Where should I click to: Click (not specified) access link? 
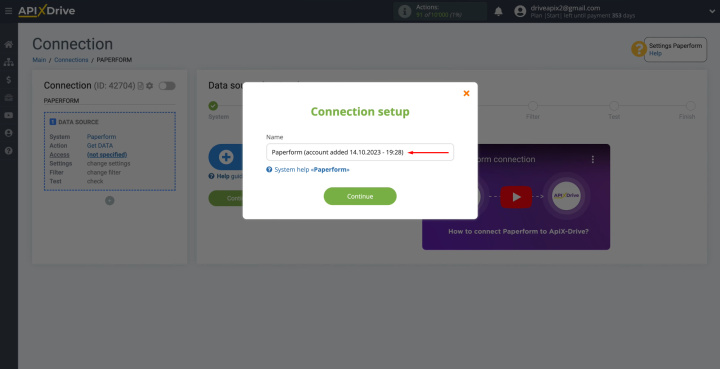coord(107,155)
